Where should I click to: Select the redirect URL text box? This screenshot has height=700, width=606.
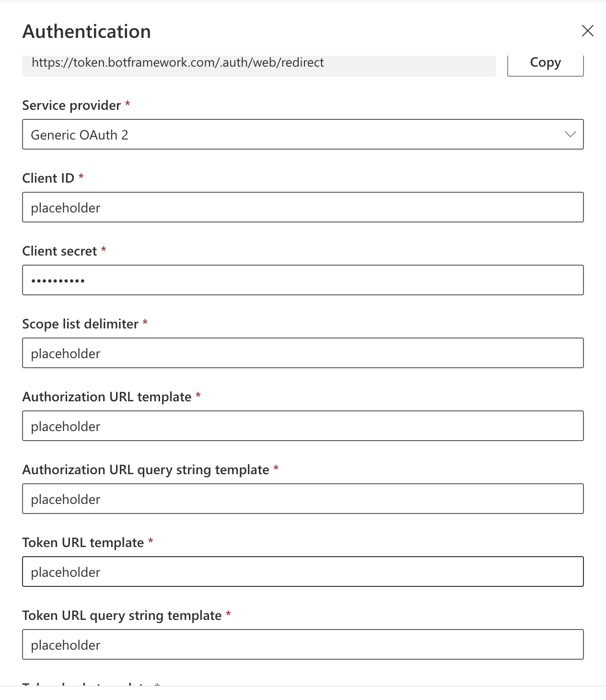259,62
